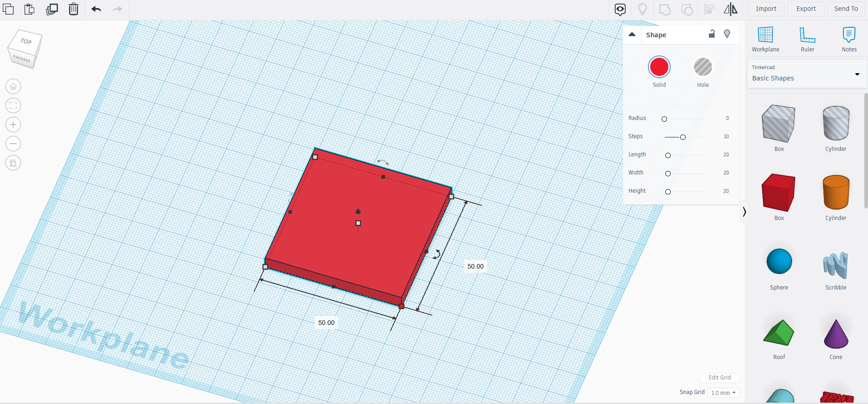This screenshot has height=404, width=868.
Task: Click the view cube TOP face
Action: (26, 41)
